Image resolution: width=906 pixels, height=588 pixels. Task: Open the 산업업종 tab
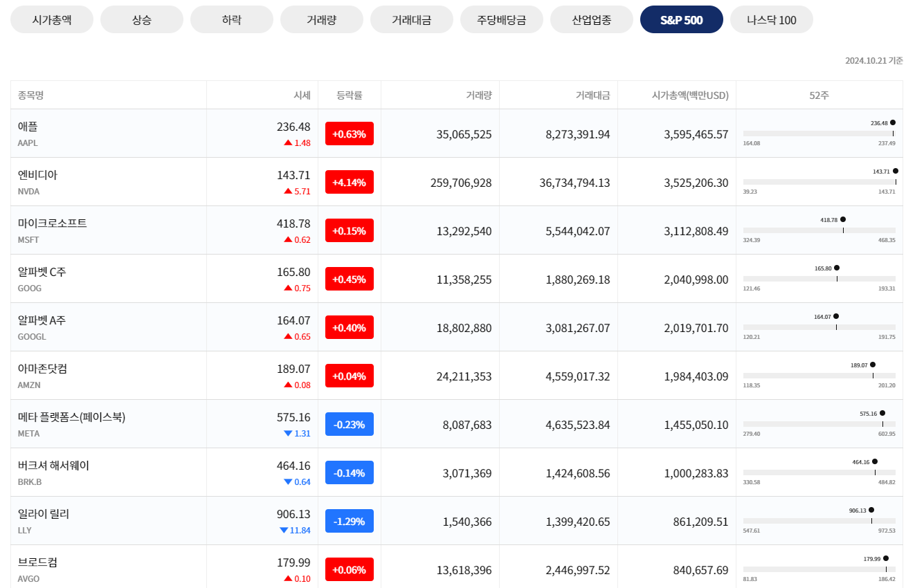coord(592,19)
